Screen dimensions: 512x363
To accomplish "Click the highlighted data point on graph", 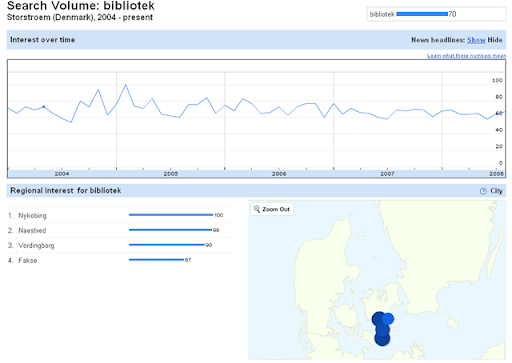I will click(x=44, y=107).
